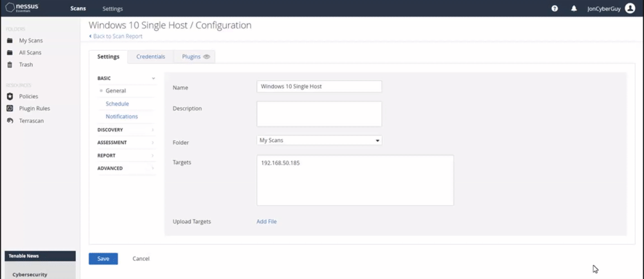Select Notifications under BASIC
The image size is (644, 279).
122,116
